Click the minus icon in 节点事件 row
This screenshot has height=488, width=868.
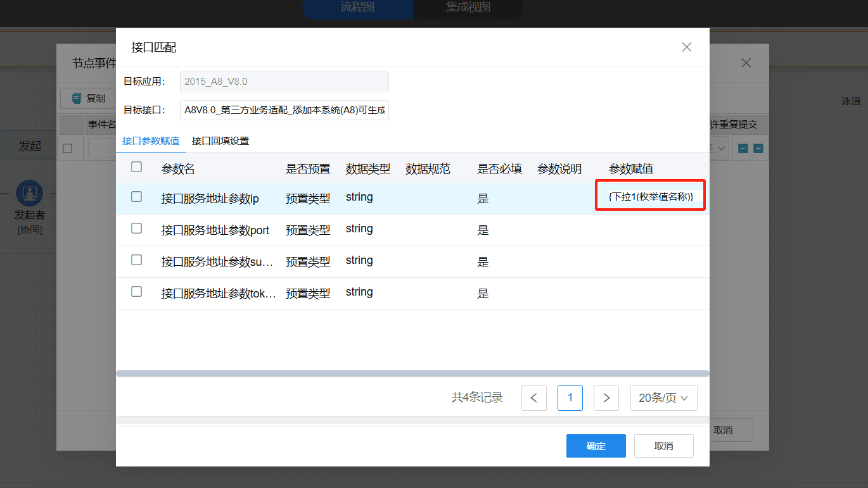pyautogui.click(x=743, y=149)
